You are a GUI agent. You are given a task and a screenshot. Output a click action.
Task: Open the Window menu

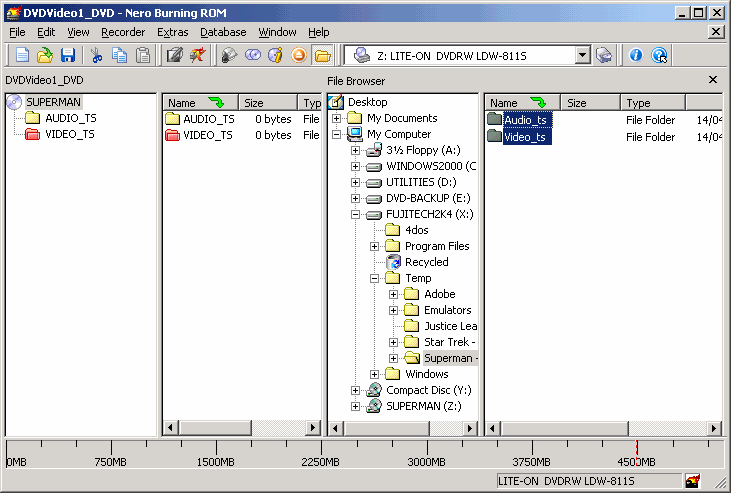pyautogui.click(x=277, y=32)
